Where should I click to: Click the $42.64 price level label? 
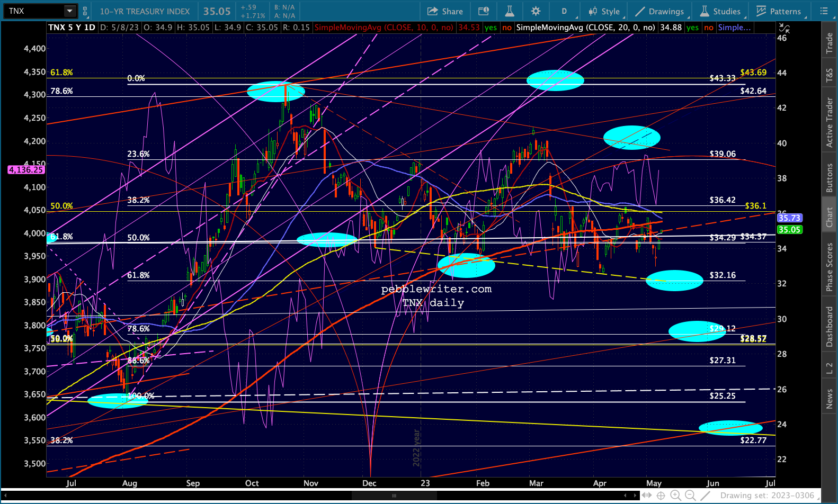coord(753,91)
